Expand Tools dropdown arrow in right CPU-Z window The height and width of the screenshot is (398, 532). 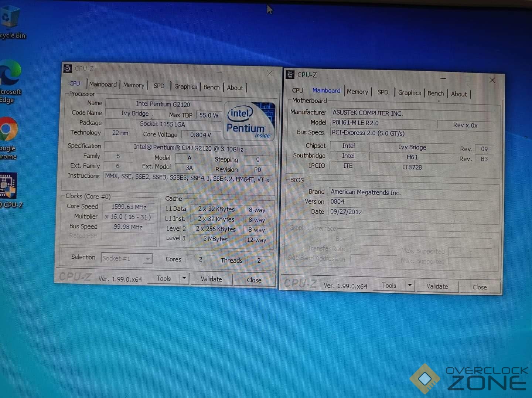(409, 285)
